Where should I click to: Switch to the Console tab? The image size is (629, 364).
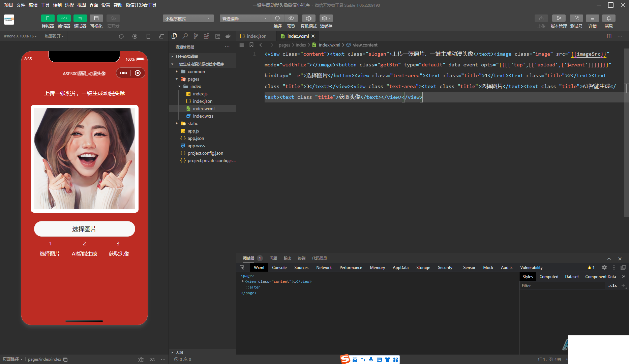pyautogui.click(x=279, y=267)
